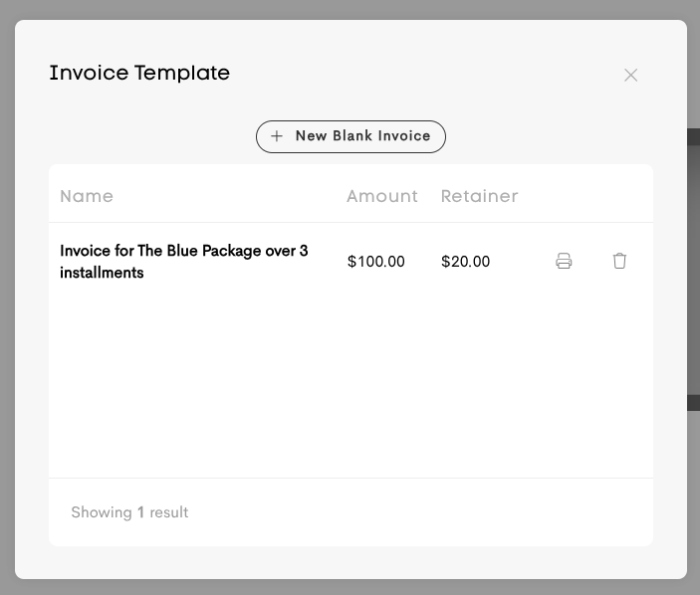Click the Amount column header
This screenshot has width=700, height=595.
[382, 196]
